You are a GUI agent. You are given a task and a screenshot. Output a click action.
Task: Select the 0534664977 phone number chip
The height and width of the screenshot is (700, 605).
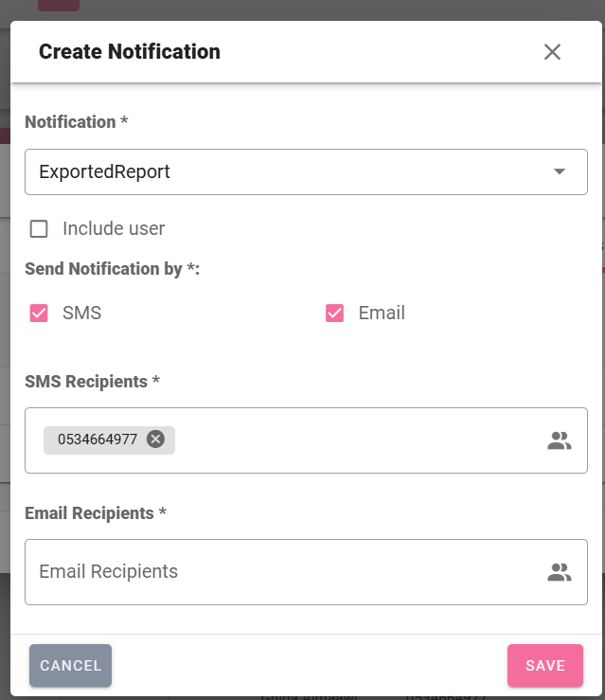click(98, 440)
